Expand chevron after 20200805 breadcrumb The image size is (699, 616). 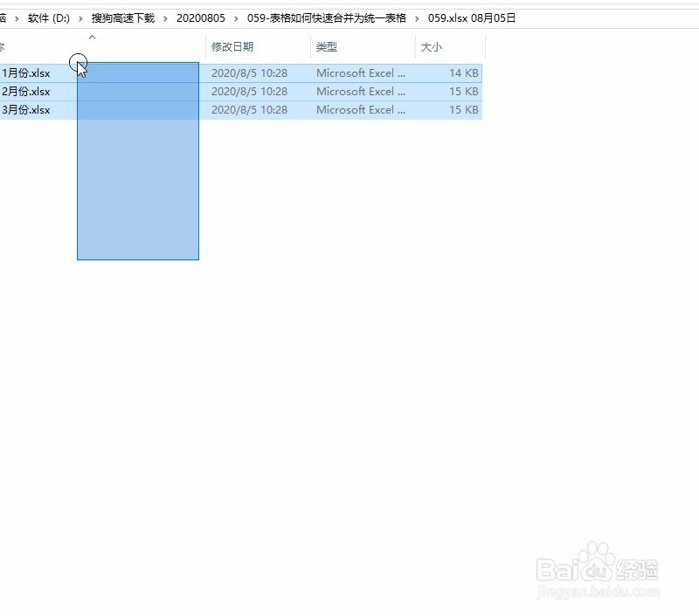236,18
